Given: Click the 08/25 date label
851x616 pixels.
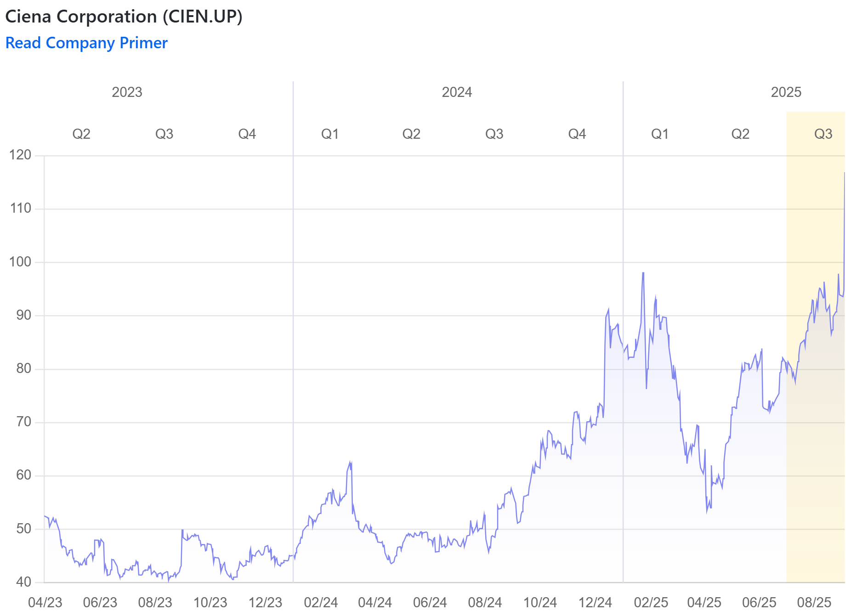Looking at the screenshot, I should click(x=814, y=602).
